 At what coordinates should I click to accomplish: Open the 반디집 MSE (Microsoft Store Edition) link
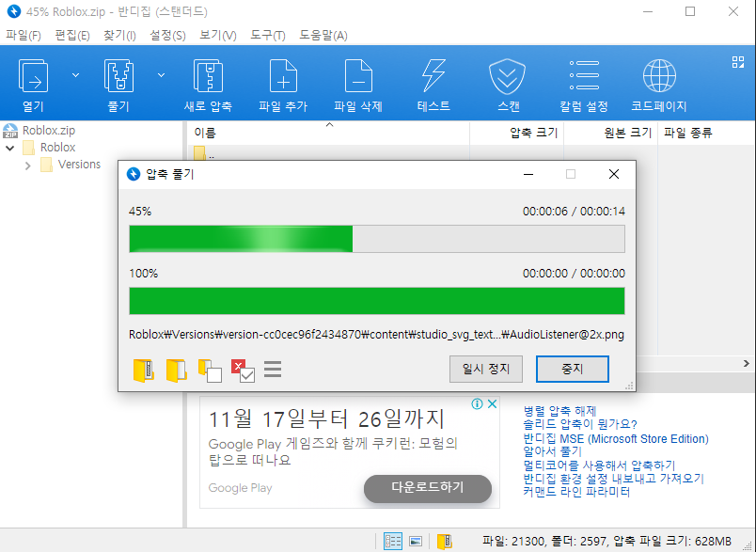tap(616, 439)
